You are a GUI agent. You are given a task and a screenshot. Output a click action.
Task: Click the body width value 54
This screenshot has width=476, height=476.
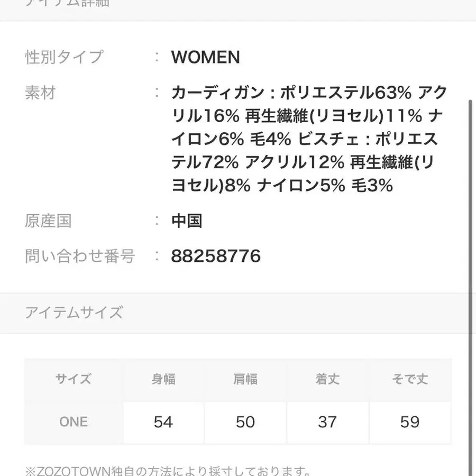click(163, 422)
